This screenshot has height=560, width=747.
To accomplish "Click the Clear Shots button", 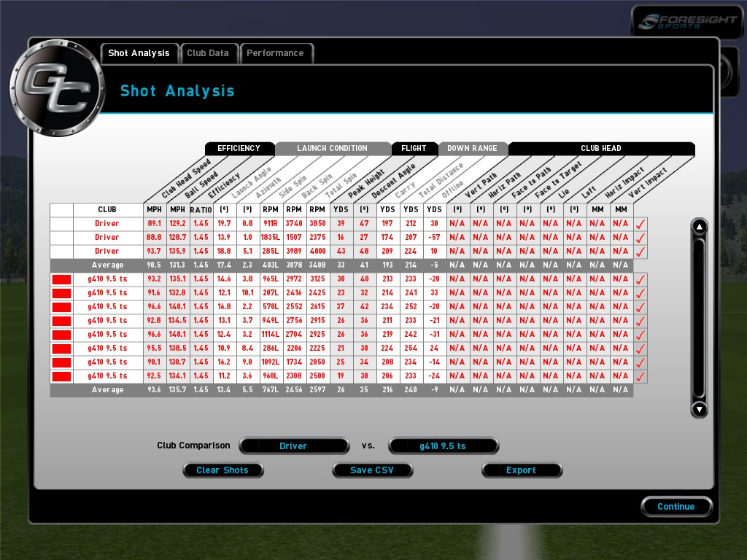I will 223,470.
